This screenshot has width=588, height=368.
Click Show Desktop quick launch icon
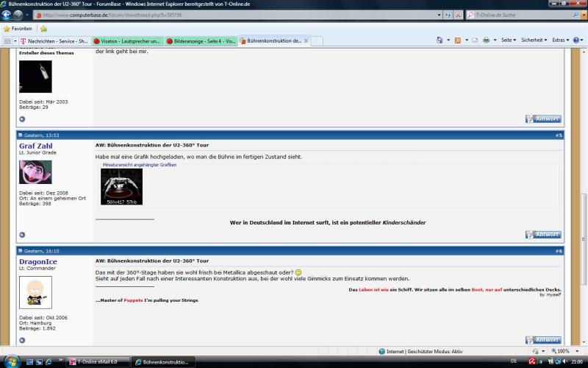point(29,362)
